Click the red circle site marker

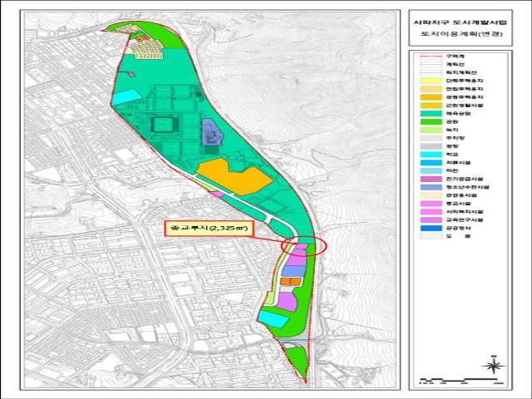[x=304, y=245]
